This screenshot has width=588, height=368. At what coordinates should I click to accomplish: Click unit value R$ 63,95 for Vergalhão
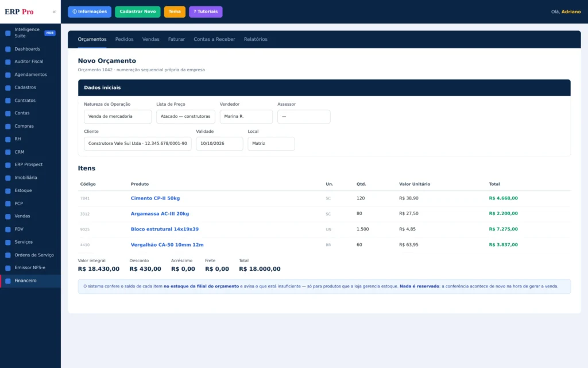tap(409, 245)
